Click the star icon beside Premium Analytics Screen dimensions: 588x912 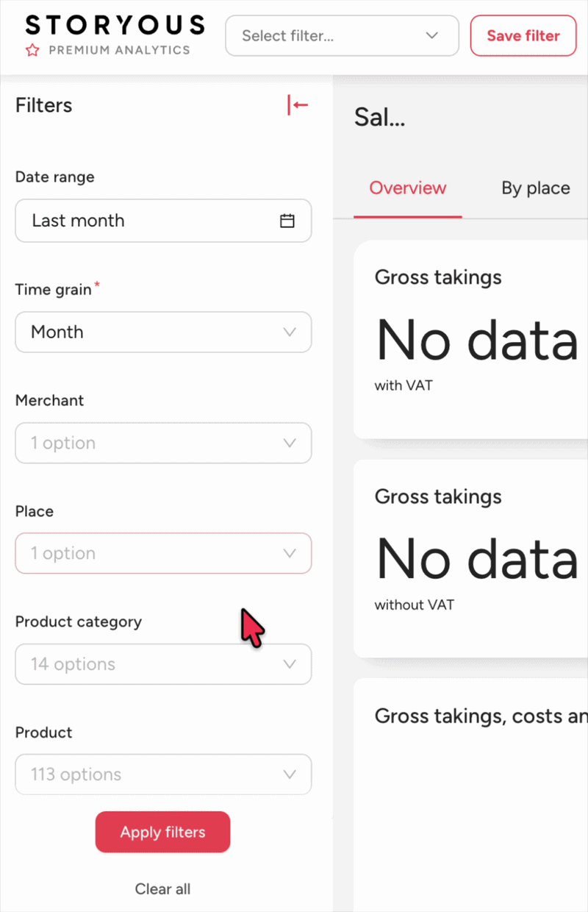coord(32,50)
